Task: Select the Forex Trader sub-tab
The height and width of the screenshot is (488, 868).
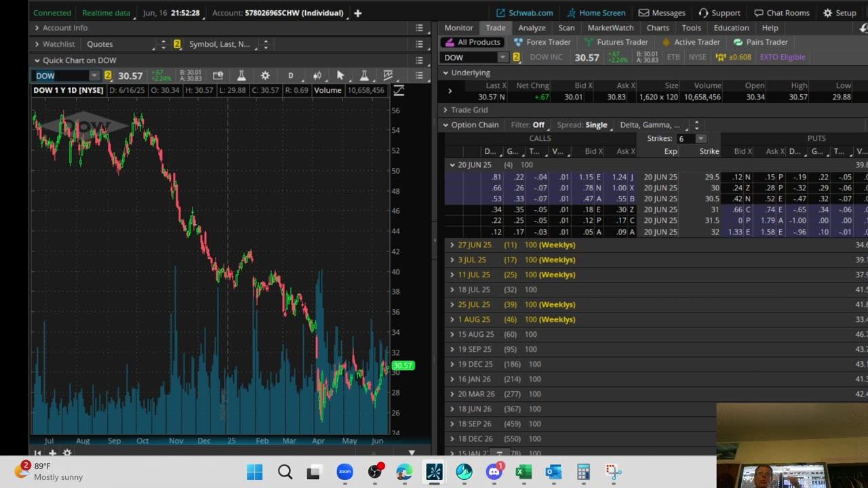Action: point(542,42)
